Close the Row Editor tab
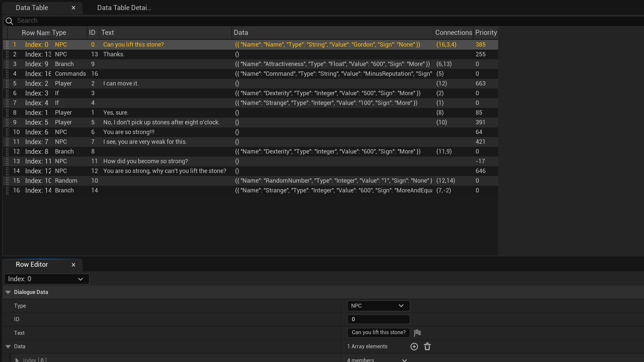 [73, 265]
